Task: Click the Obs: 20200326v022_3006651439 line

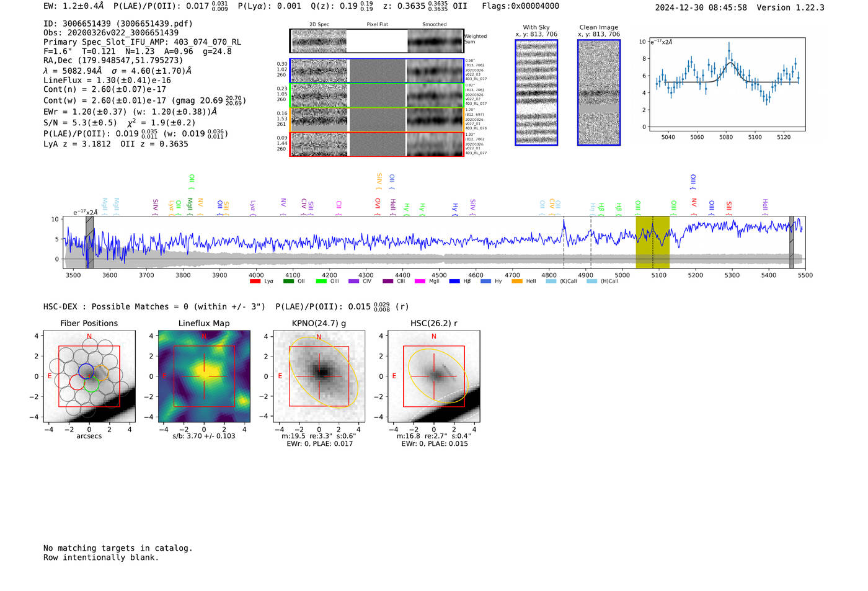Action: (111, 33)
